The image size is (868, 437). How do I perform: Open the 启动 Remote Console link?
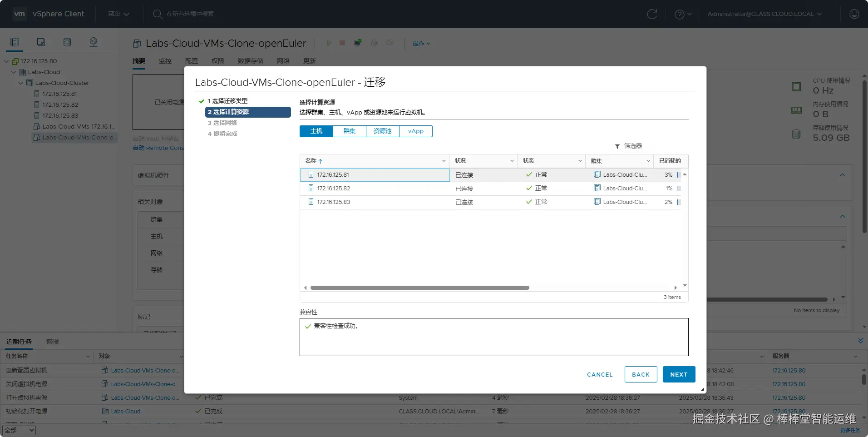(158, 148)
